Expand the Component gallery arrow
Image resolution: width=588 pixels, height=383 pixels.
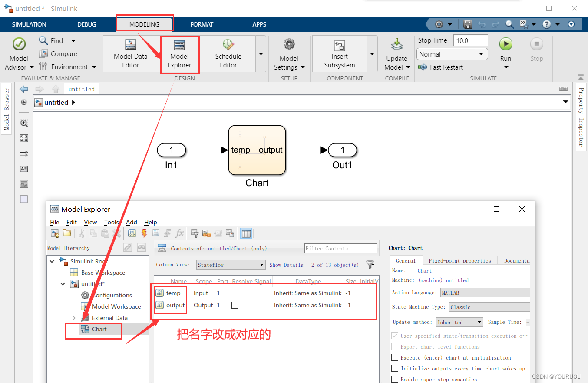pyautogui.click(x=372, y=54)
